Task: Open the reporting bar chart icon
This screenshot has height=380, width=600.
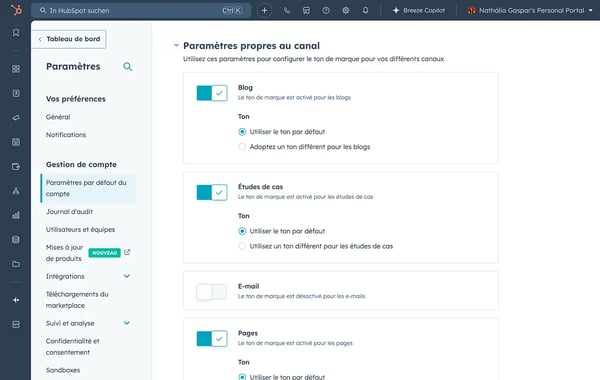Action: (16, 215)
